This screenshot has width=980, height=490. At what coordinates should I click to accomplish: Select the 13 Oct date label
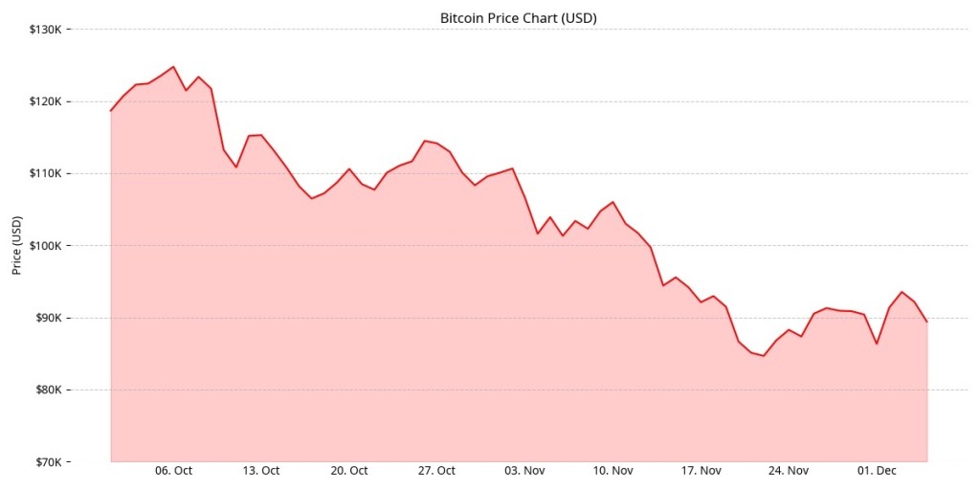tap(261, 471)
